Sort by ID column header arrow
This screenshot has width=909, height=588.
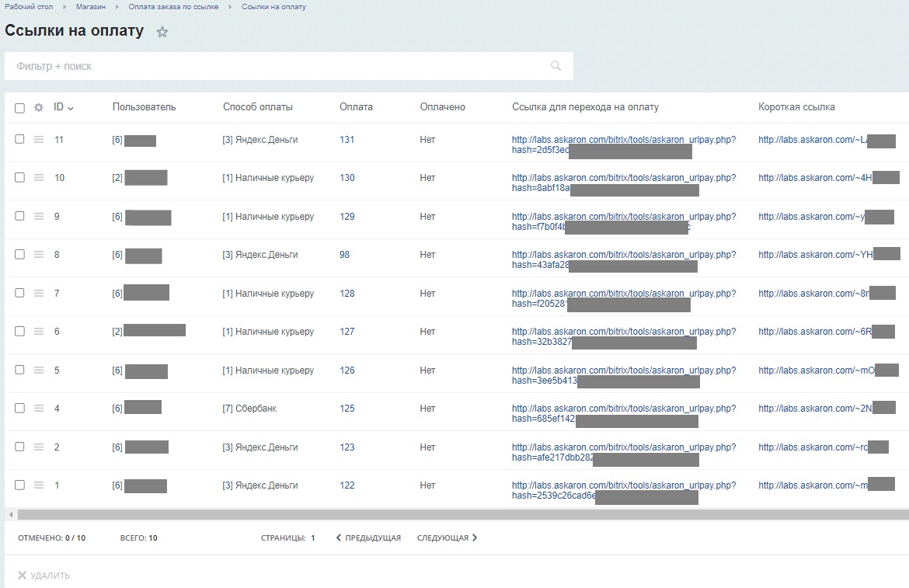(71, 108)
